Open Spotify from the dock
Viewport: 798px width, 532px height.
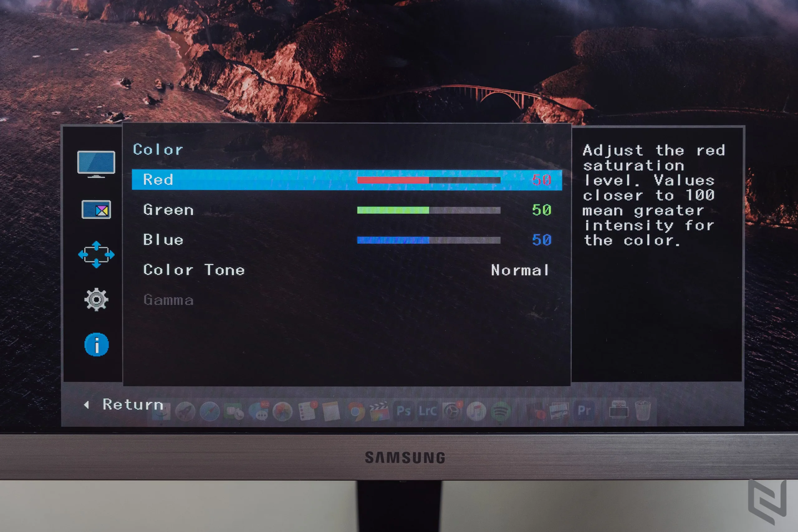pyautogui.click(x=501, y=411)
